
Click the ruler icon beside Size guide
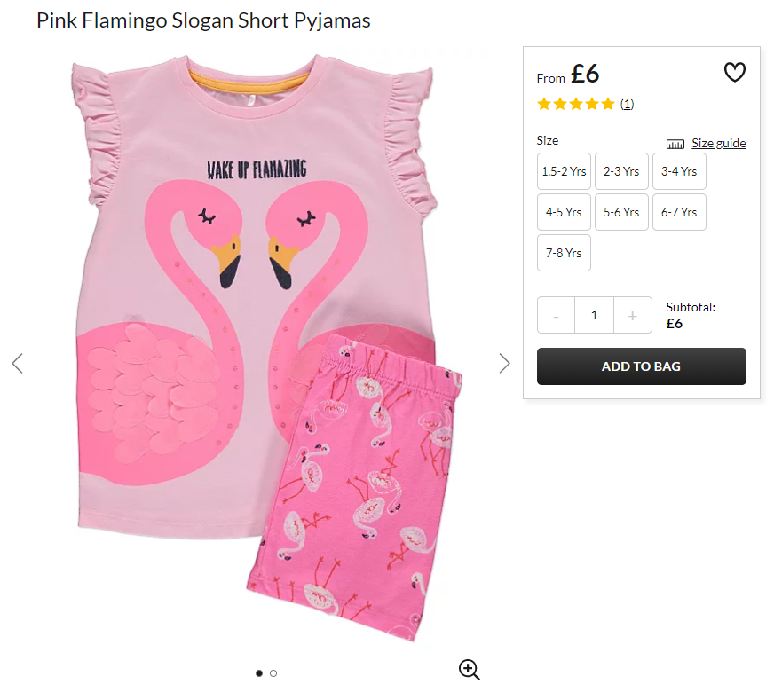coord(675,144)
